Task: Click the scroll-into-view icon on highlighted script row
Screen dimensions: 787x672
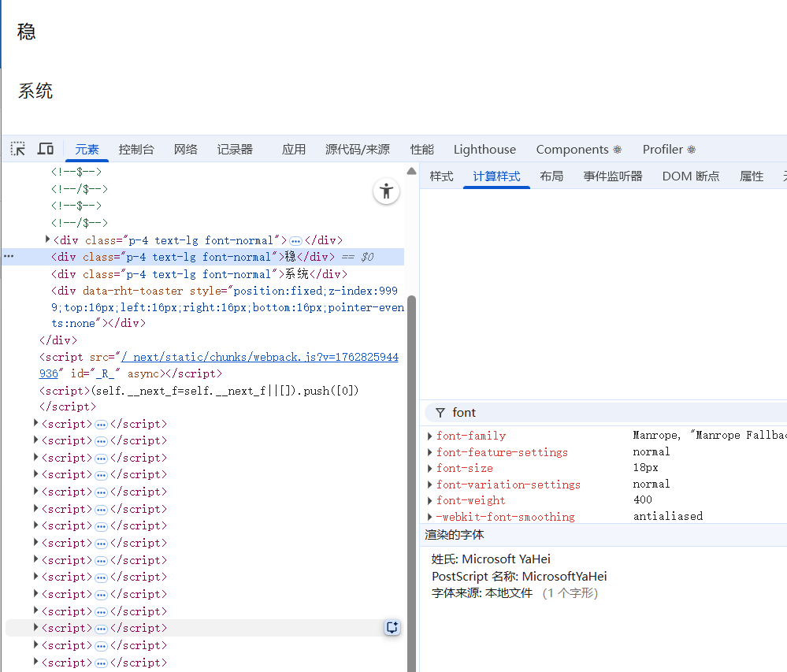Action: pyautogui.click(x=392, y=627)
